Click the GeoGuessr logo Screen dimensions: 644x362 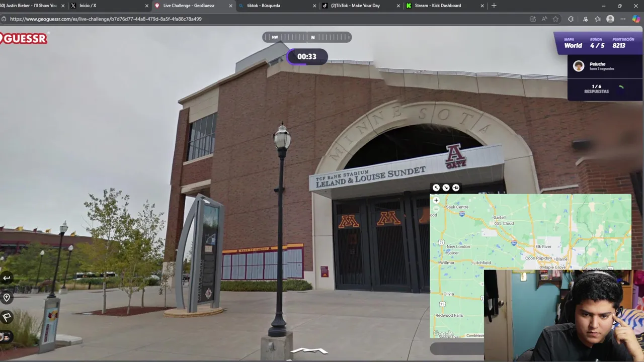(24, 38)
